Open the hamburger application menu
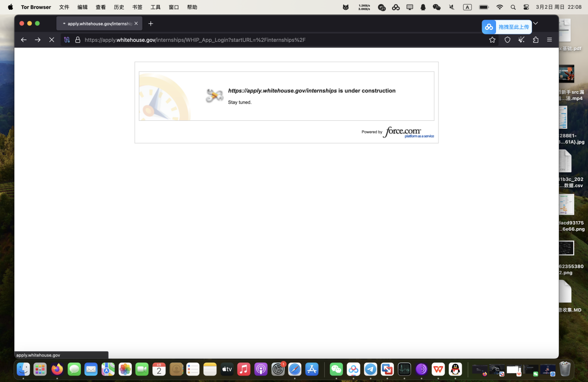The height and width of the screenshot is (382, 588). click(549, 40)
